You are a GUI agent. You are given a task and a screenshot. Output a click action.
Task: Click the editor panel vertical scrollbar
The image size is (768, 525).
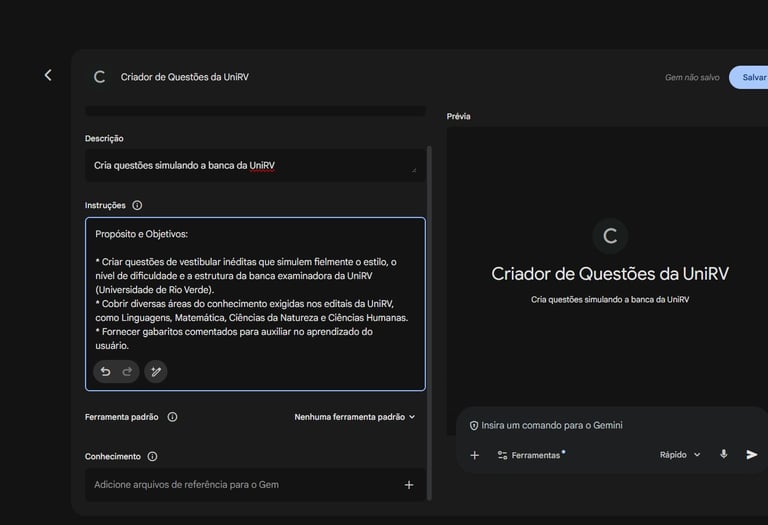(x=430, y=323)
